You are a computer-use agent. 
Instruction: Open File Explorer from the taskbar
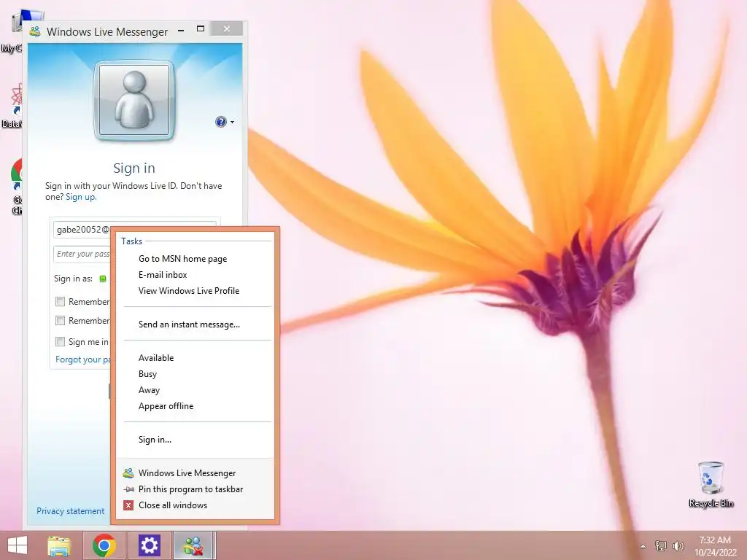tap(59, 545)
